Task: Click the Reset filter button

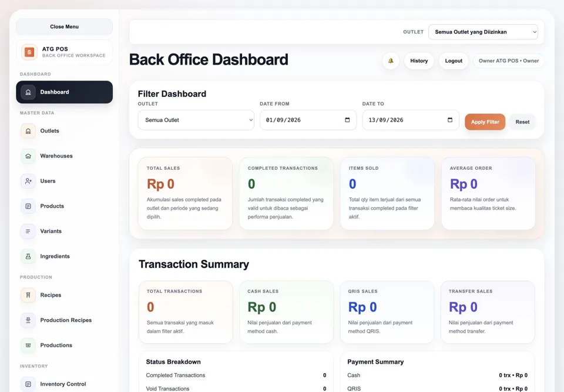Action: [522, 122]
